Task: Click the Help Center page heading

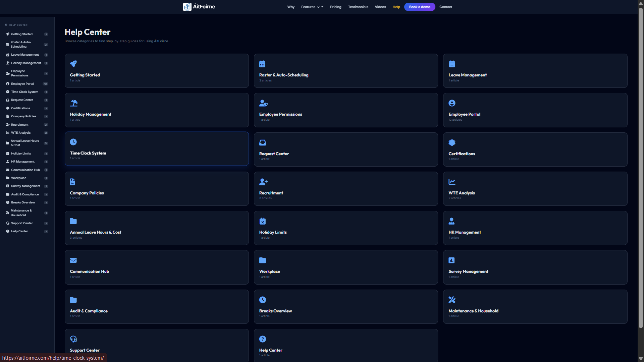Action: click(88, 32)
